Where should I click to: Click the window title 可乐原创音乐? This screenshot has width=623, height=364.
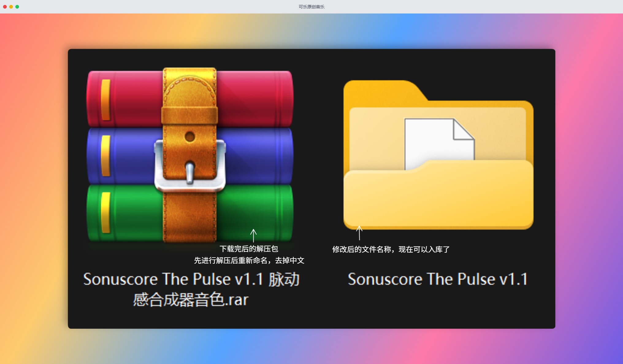[x=311, y=7]
